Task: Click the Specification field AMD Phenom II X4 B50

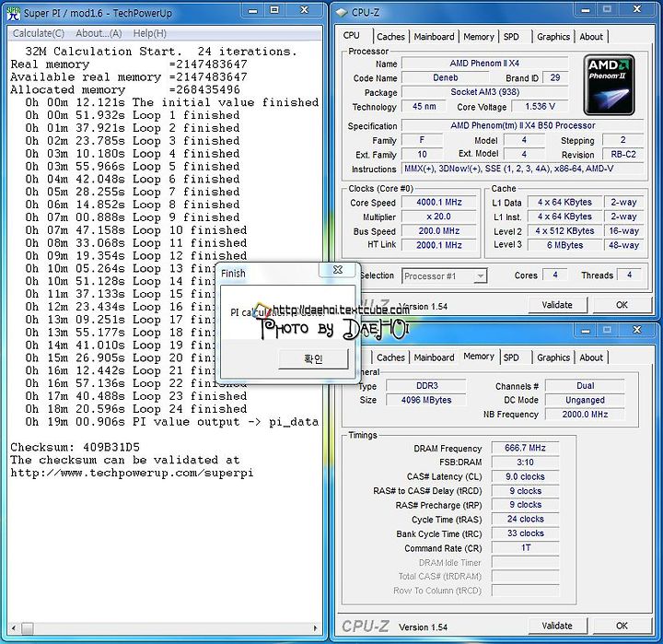Action: (x=523, y=125)
